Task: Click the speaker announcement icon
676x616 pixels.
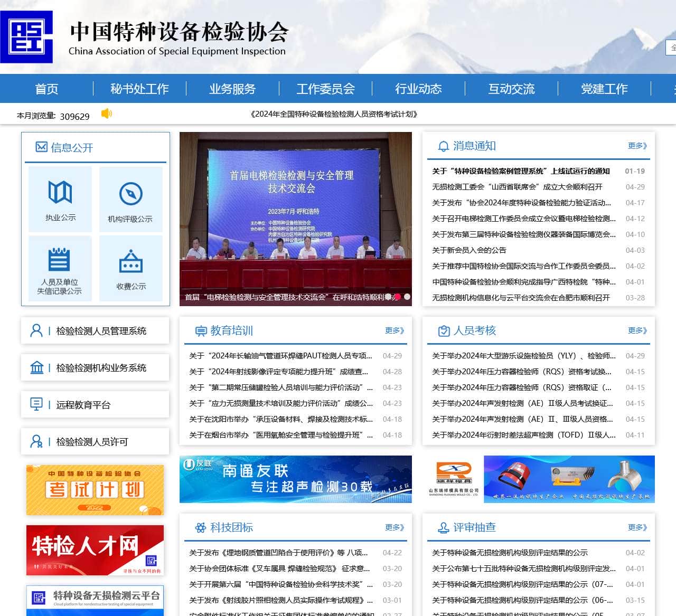Action: [x=107, y=113]
